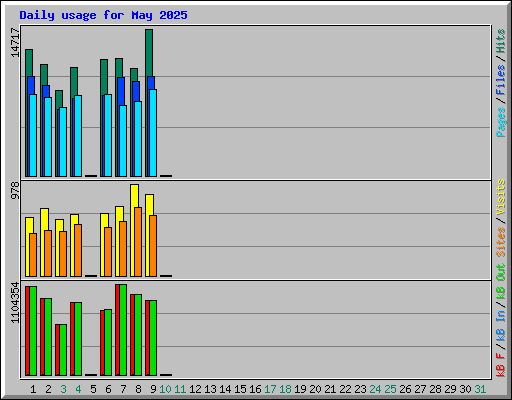Click day 11 on the x-axis
512x400 pixels.
click(180, 389)
